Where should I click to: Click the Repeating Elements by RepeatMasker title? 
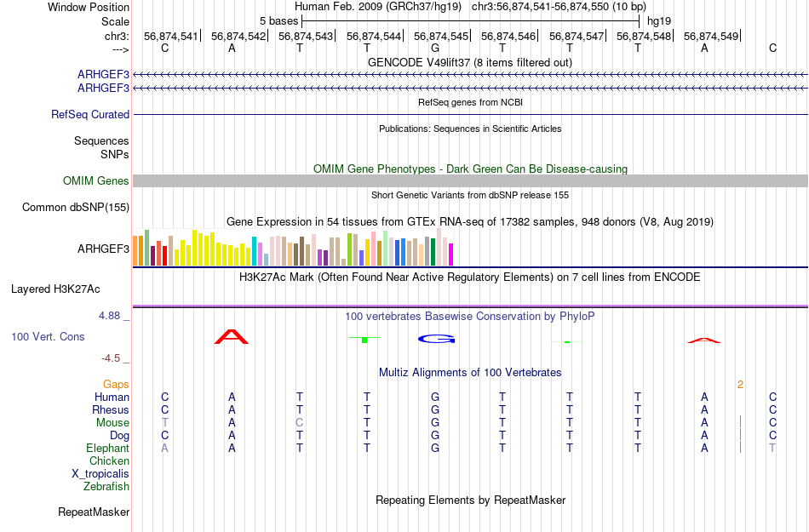click(470, 500)
